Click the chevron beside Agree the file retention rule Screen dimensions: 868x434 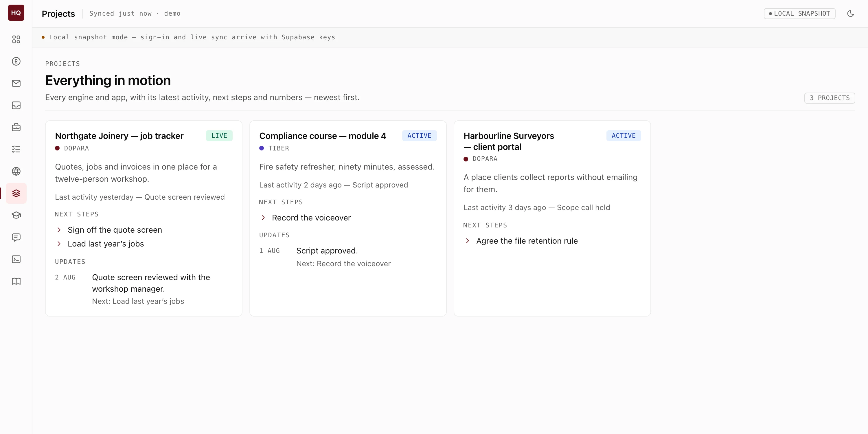coord(467,241)
